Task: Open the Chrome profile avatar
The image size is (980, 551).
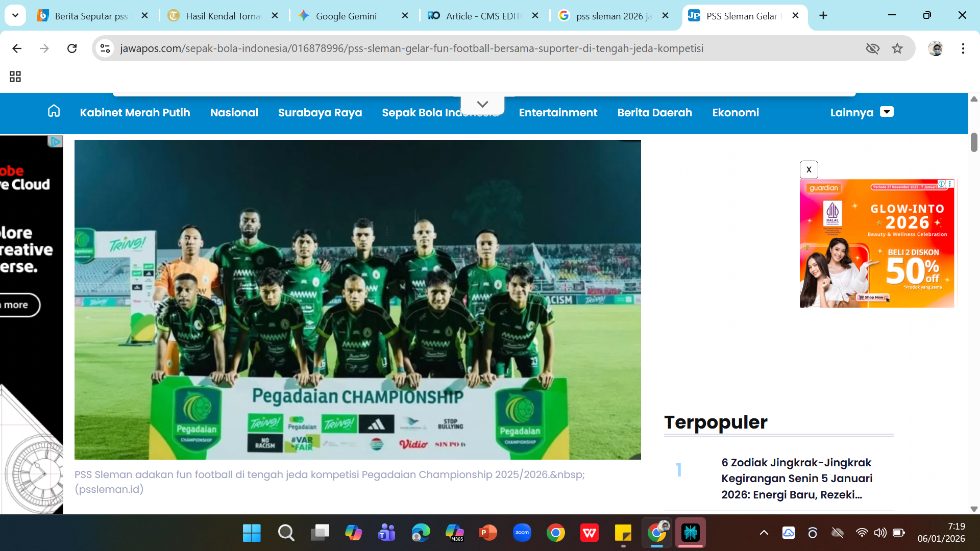Action: point(936,48)
